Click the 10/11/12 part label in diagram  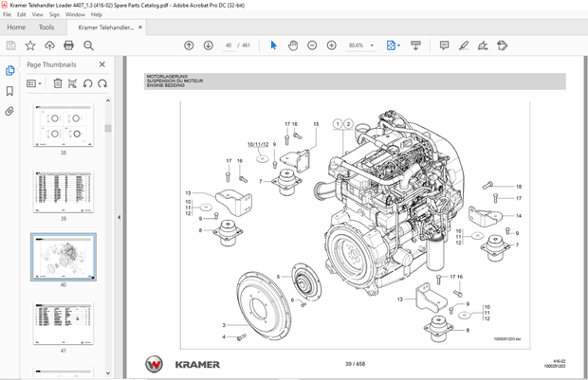coord(258,144)
